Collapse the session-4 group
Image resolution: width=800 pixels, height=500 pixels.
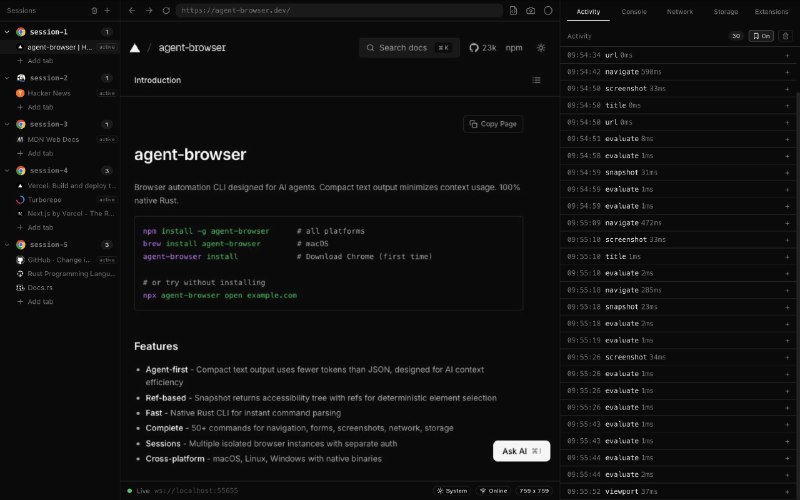[x=7, y=170]
